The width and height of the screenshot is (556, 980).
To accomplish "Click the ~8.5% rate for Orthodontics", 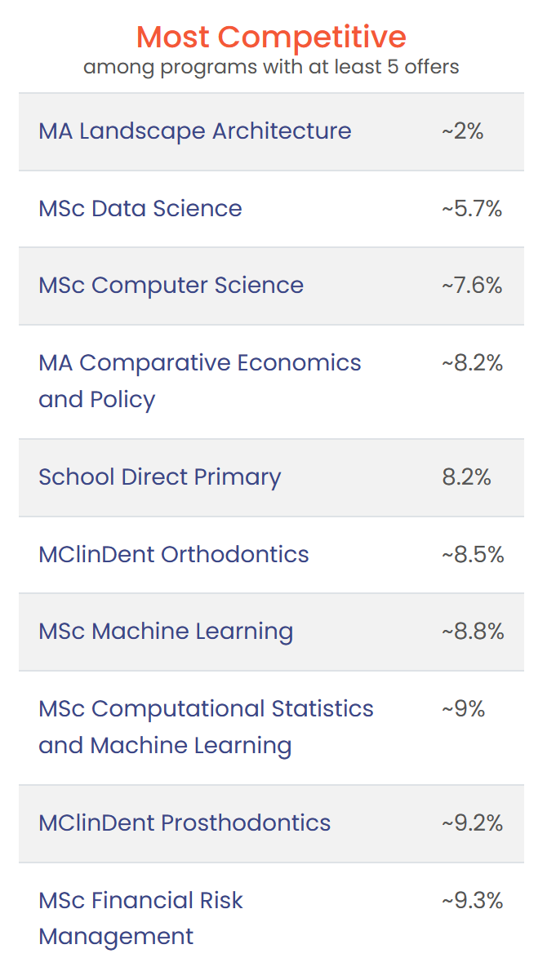I will (x=473, y=555).
